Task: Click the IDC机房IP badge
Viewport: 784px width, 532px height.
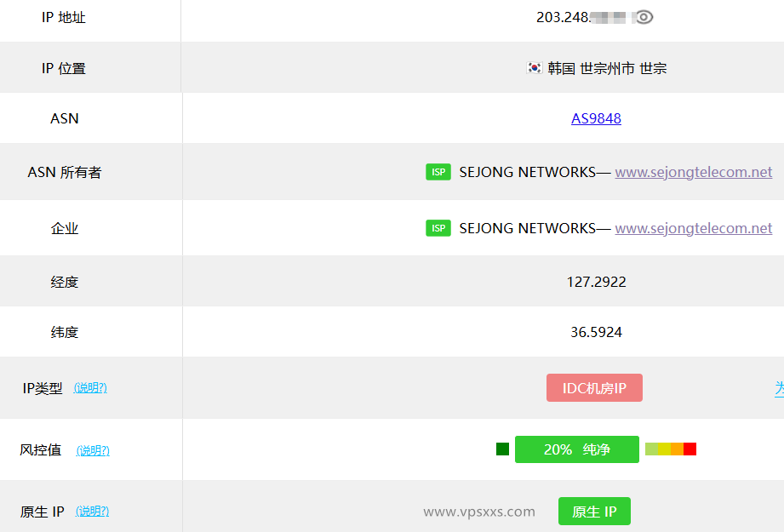Action: (594, 388)
